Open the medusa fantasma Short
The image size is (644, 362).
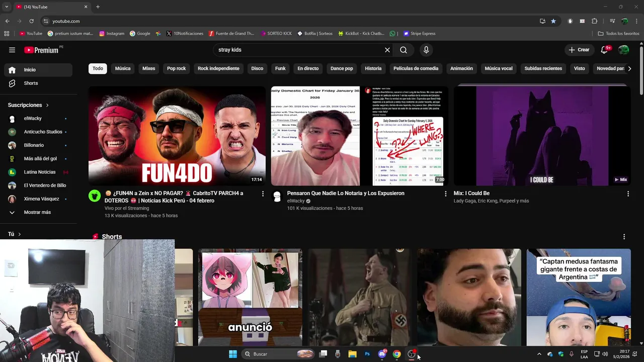point(579,297)
